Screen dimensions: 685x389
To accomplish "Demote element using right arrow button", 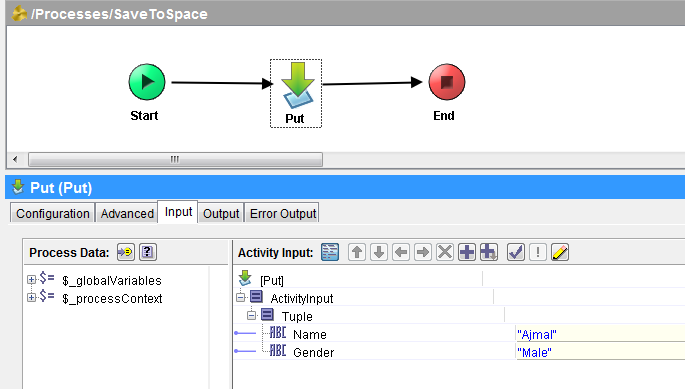I will coord(423,252).
